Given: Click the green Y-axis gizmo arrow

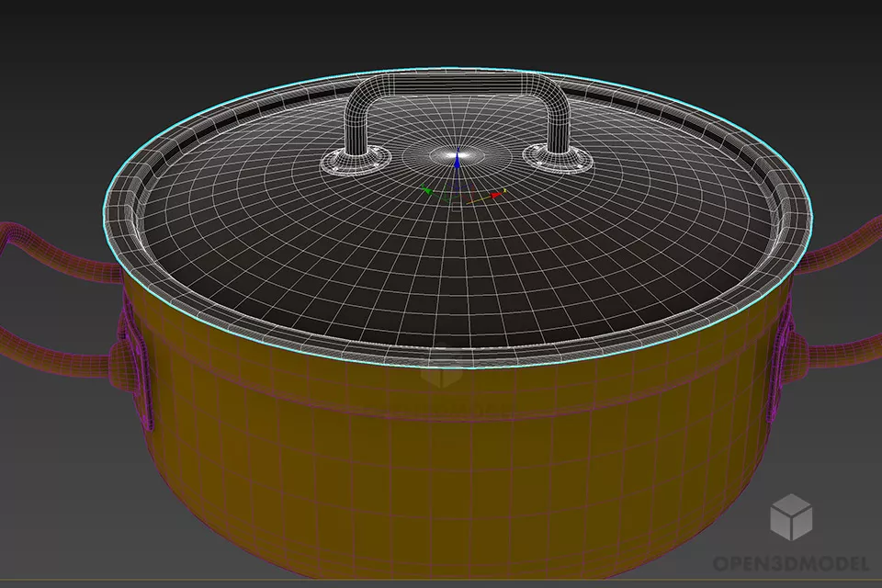Looking at the screenshot, I should (427, 191).
